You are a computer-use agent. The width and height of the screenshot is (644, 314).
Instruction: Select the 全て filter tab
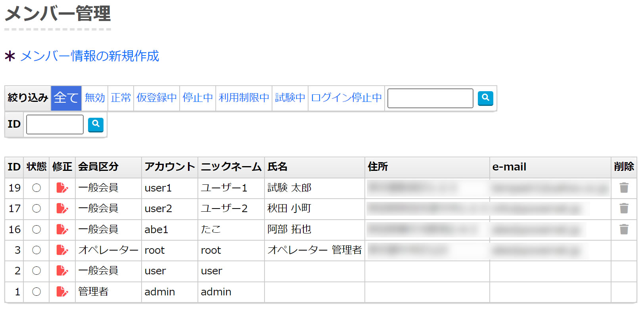[66, 98]
